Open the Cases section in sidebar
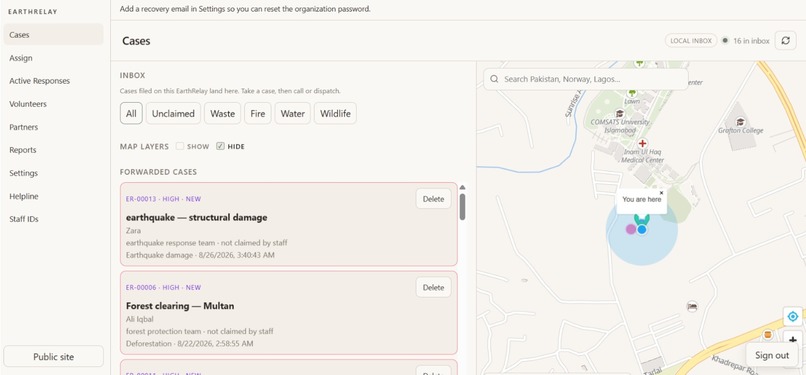 point(53,34)
